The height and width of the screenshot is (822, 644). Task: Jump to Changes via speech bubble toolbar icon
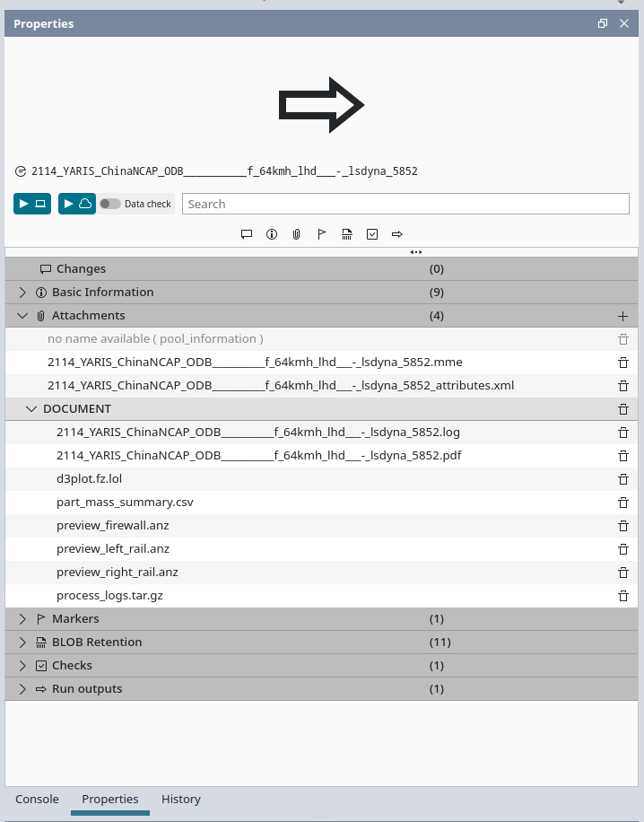point(247,234)
